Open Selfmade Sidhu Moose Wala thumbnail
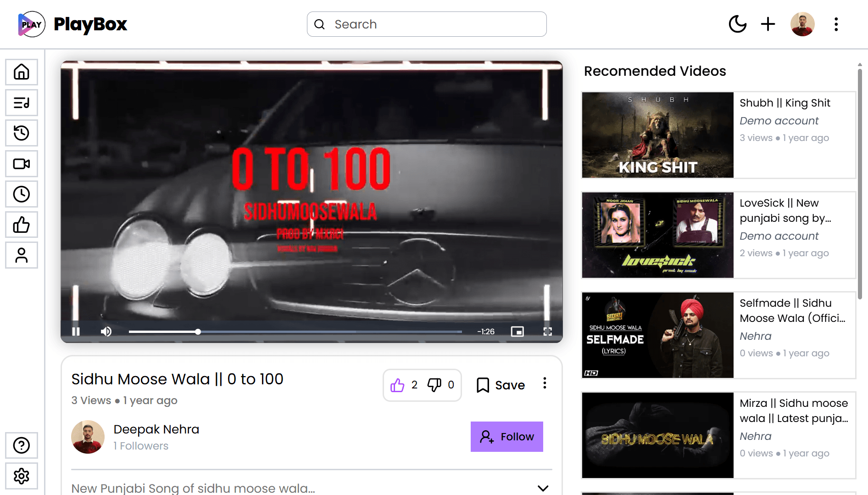Viewport: 868px width, 495px height. point(658,335)
